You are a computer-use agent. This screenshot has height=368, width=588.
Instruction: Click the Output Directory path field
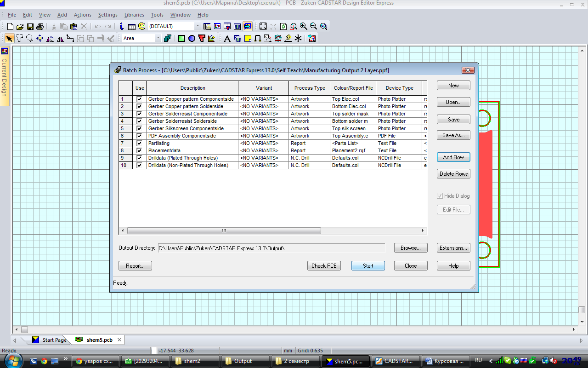(x=271, y=248)
